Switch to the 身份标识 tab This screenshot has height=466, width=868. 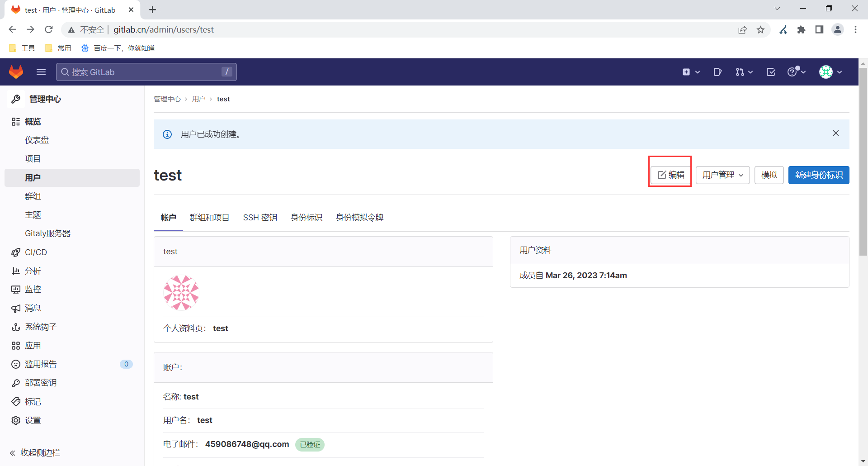(307, 218)
